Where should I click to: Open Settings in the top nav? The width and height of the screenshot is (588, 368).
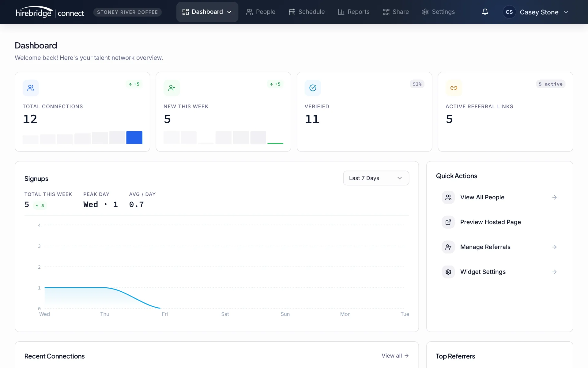[438, 12]
